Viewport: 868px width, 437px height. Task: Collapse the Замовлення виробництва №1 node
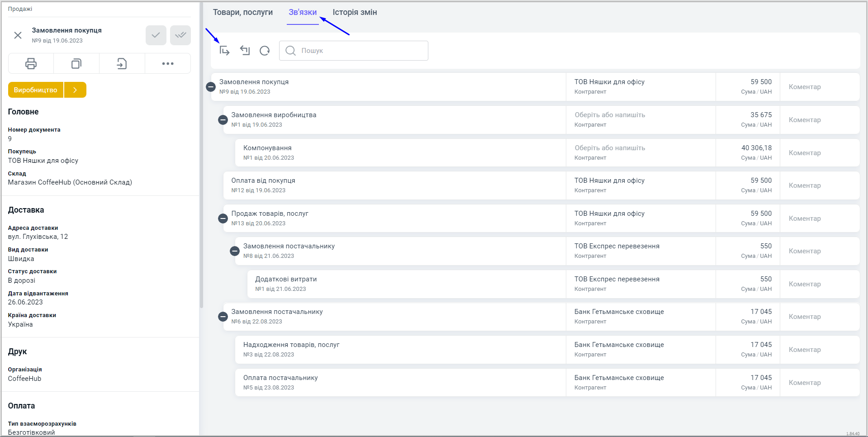(223, 120)
